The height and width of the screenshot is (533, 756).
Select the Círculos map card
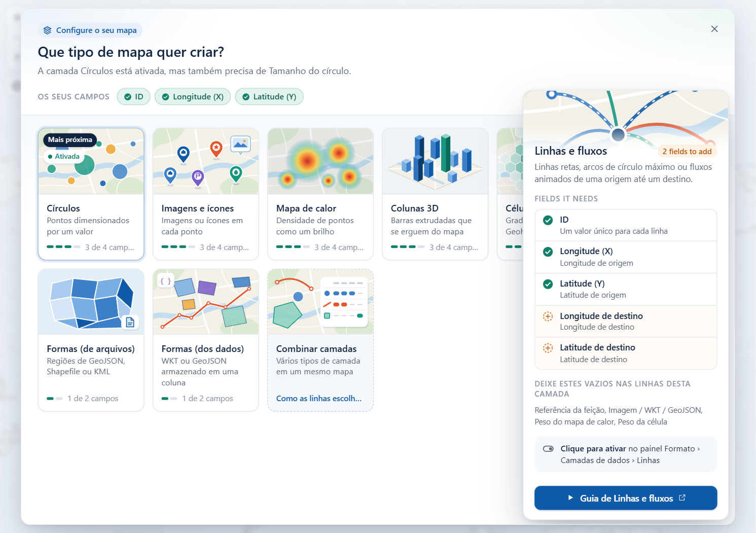pos(91,194)
